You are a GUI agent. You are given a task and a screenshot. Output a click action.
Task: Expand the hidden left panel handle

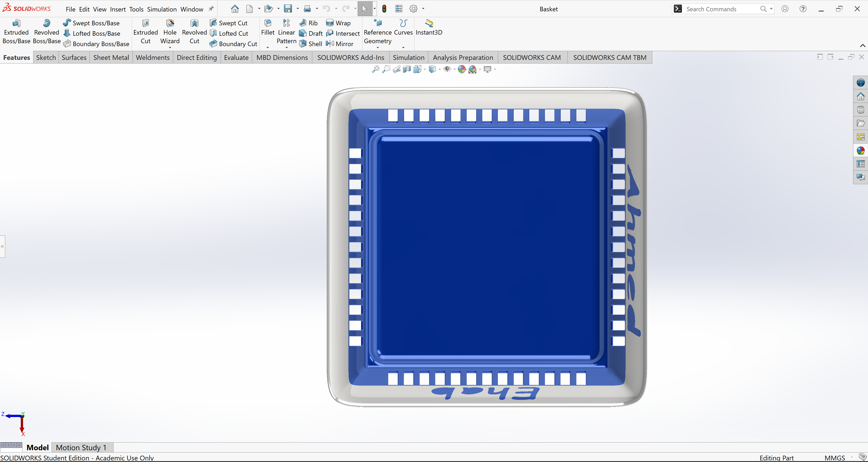pos(2,247)
